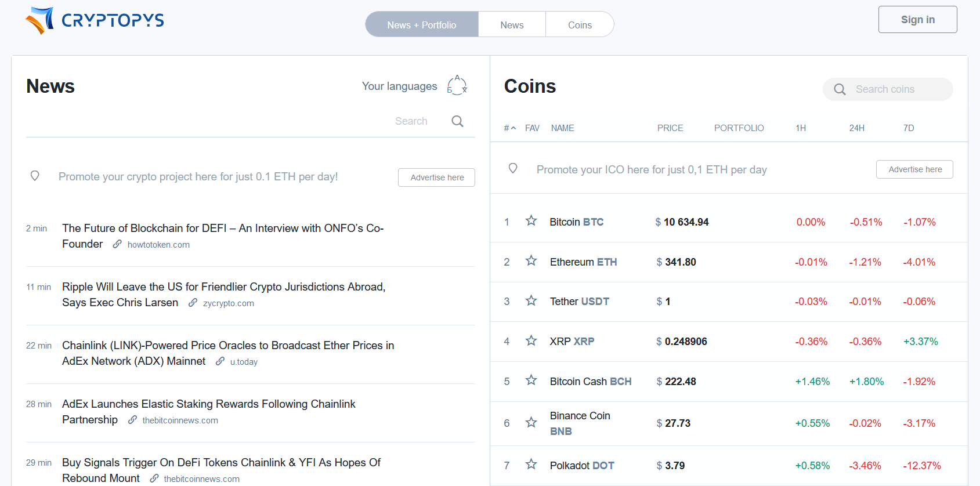
Task: Click the Cryptopys logo
Action: [x=95, y=21]
